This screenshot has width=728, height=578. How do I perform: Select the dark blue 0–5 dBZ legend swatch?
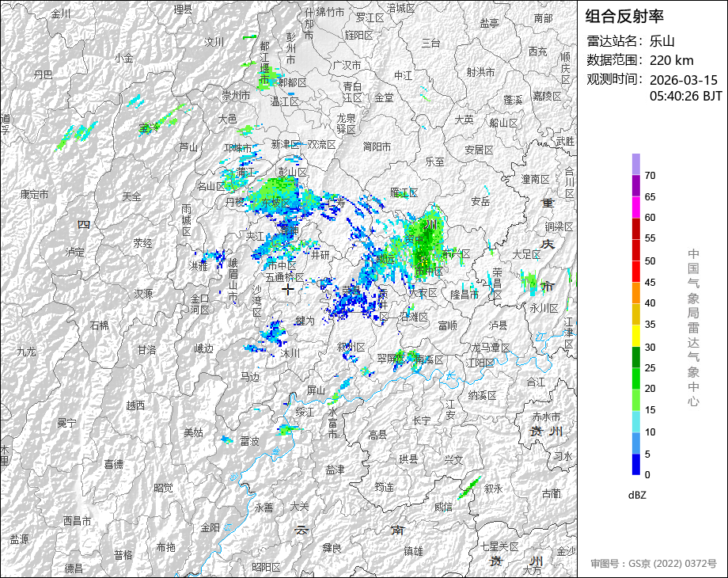pos(635,464)
